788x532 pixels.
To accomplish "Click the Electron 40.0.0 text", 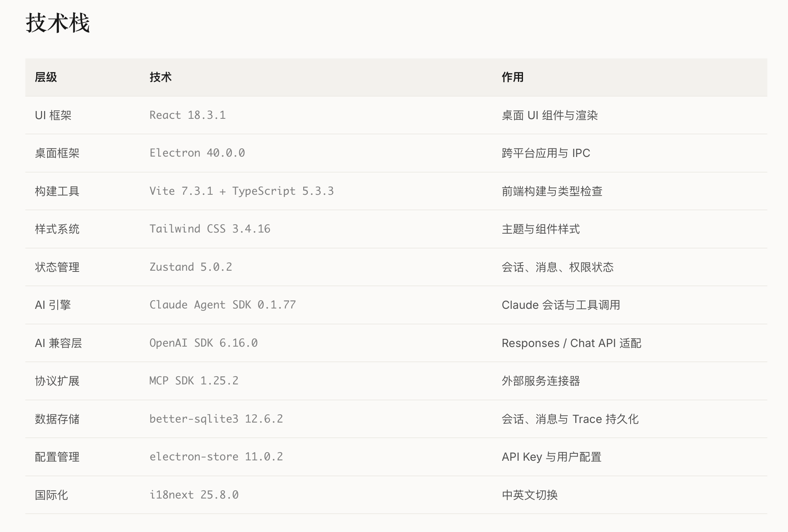I will 197,153.
